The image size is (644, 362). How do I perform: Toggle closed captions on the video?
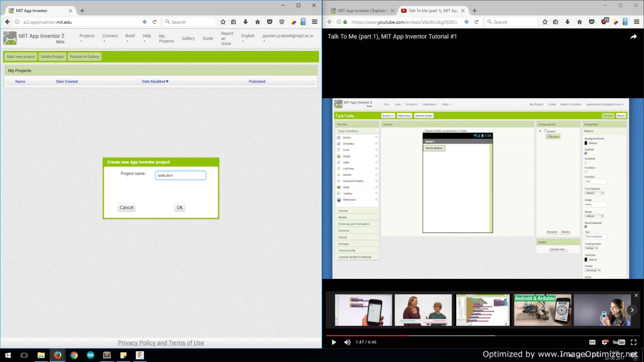[592, 342]
